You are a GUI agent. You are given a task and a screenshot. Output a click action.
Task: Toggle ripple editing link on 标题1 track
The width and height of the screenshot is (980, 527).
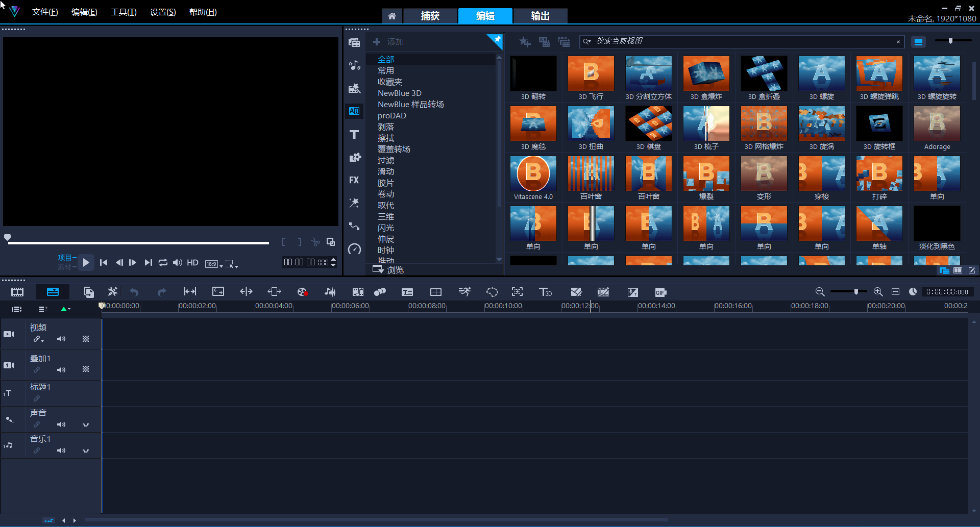coord(37,398)
